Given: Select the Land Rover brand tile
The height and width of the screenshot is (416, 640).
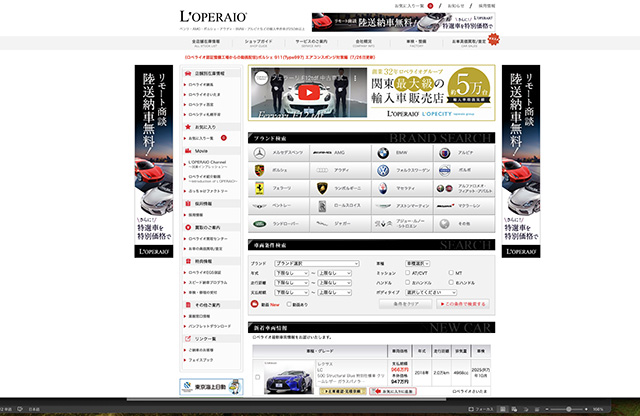Looking at the screenshot, I should pyautogui.click(x=279, y=224).
